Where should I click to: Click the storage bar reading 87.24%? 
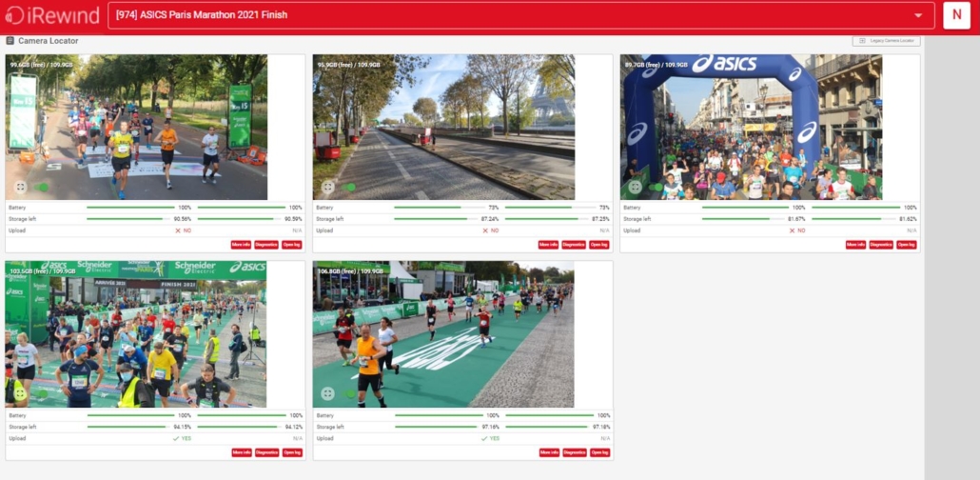pyautogui.click(x=436, y=219)
